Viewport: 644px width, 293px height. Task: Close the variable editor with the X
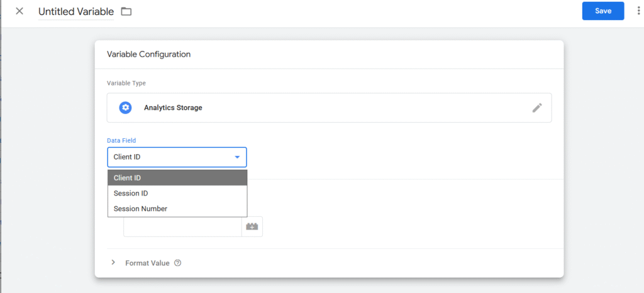click(x=19, y=11)
